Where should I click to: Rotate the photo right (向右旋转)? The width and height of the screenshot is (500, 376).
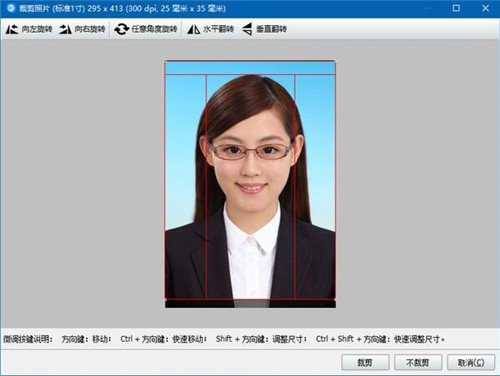pos(82,29)
